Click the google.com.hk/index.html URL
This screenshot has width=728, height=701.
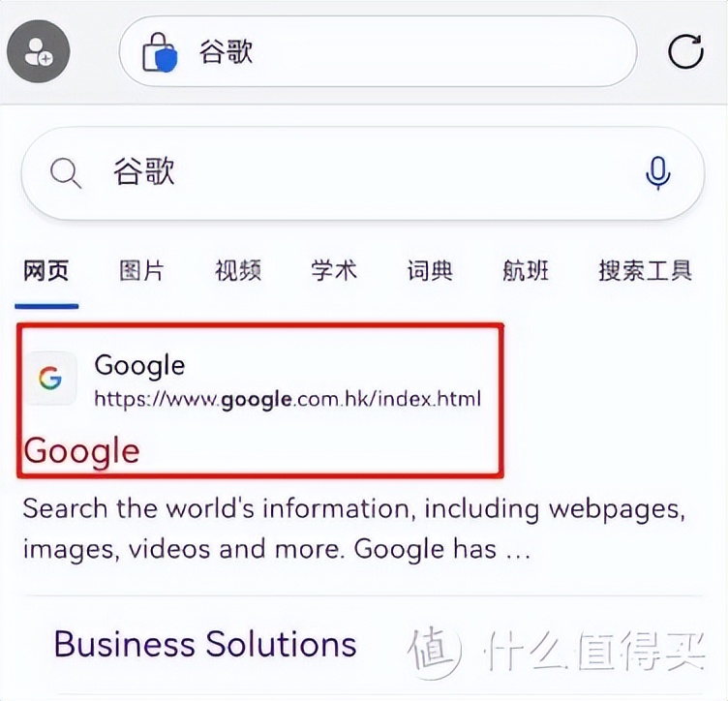coord(288,399)
